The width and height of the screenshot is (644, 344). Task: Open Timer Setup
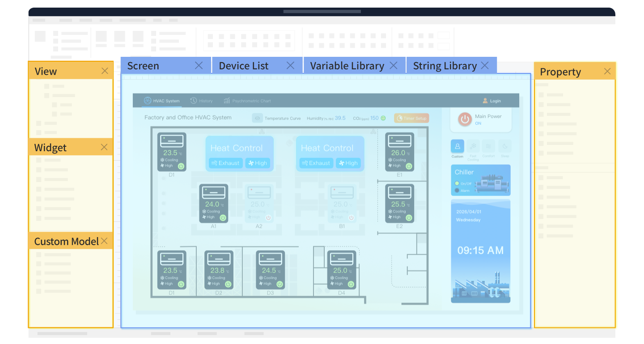[411, 118]
